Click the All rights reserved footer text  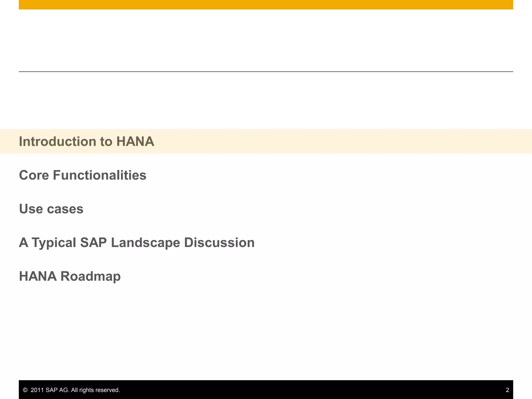(95, 390)
